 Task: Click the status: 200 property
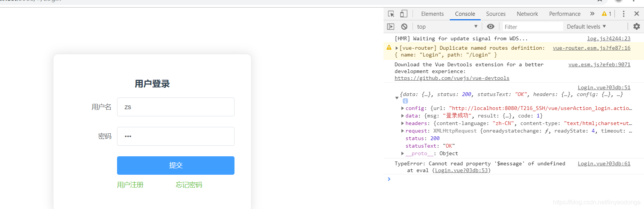(x=422, y=138)
